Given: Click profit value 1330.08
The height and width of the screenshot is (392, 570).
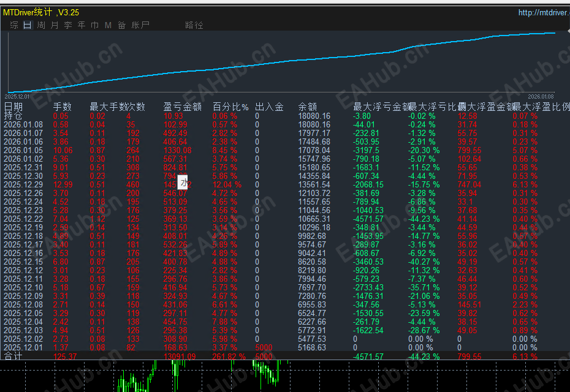Looking at the screenshot, I should (x=177, y=150).
